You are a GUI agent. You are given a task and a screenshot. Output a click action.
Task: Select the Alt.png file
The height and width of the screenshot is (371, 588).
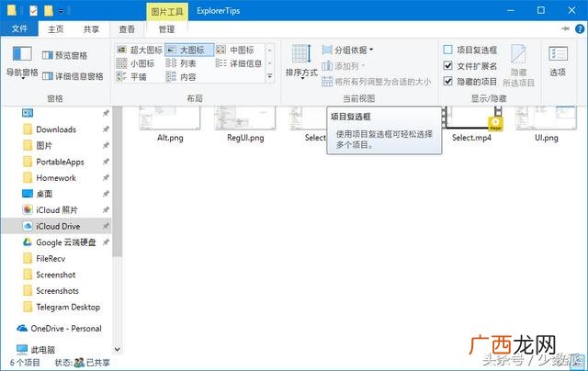coord(170,124)
